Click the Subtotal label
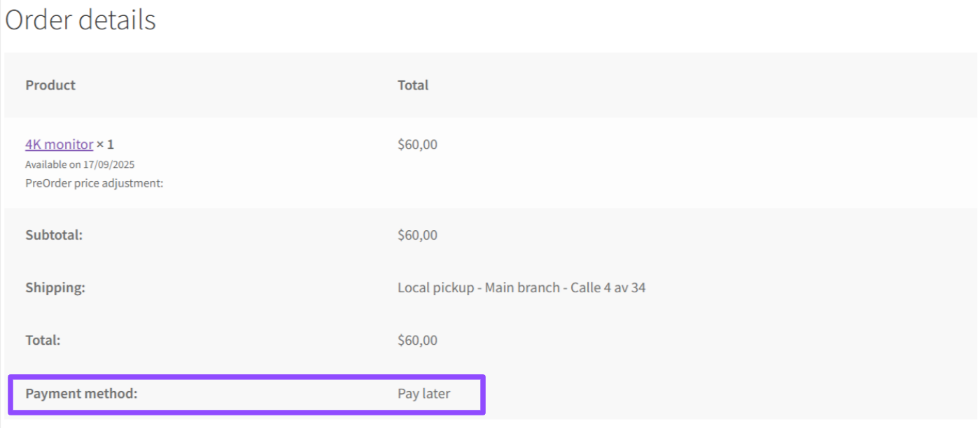 53,235
